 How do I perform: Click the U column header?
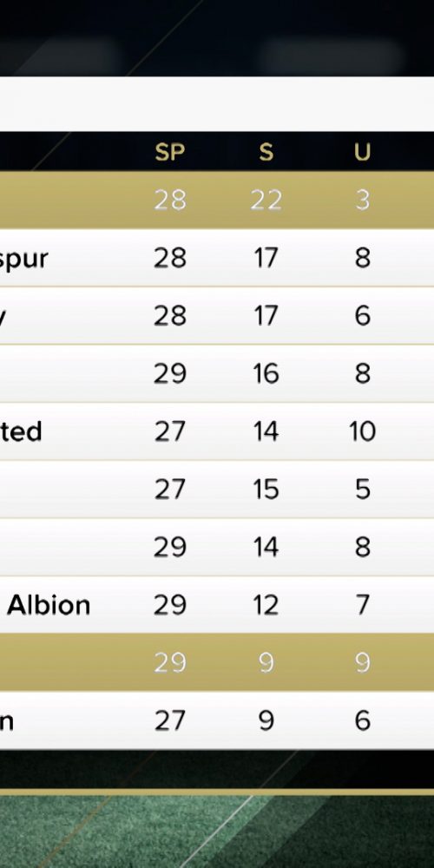(363, 152)
